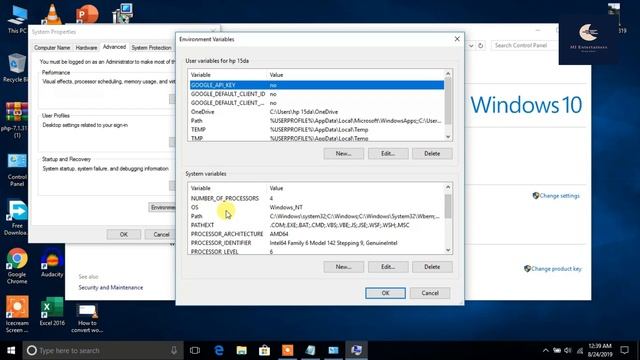Click up arrow of System variables scrollbar
Viewport: 640px width, 360px height.
point(448,187)
